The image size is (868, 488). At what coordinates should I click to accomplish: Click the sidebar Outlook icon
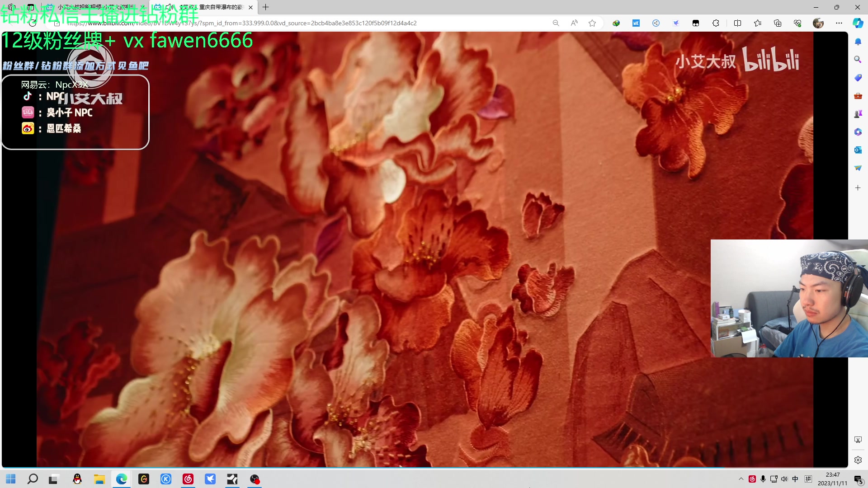(858, 150)
